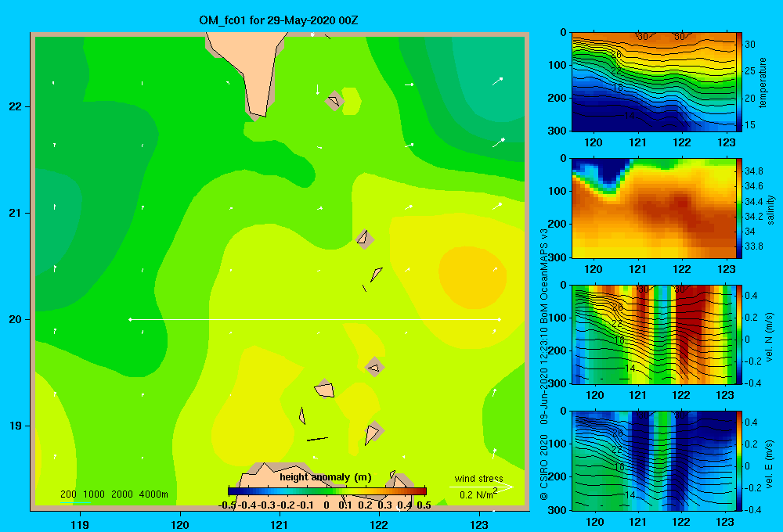Click depth label "300" on the temperature panel
This screenshot has height=532, width=783.
click(x=557, y=131)
